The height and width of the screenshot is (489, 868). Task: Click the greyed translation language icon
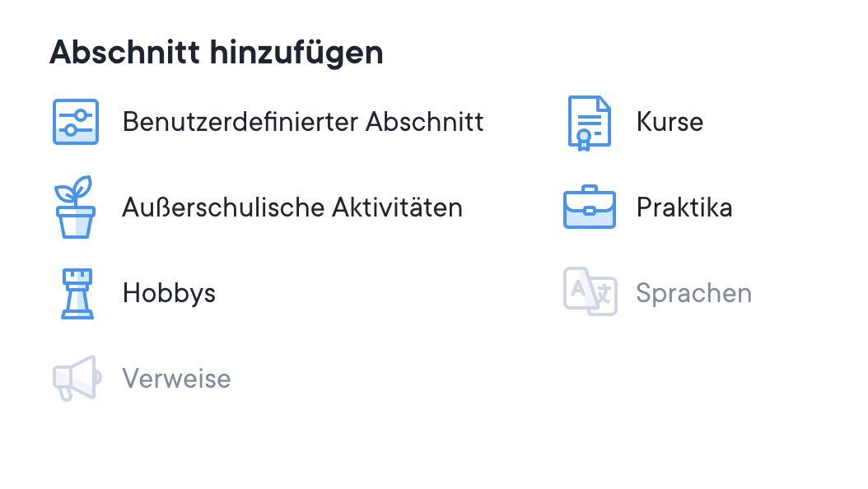pyautogui.click(x=590, y=292)
